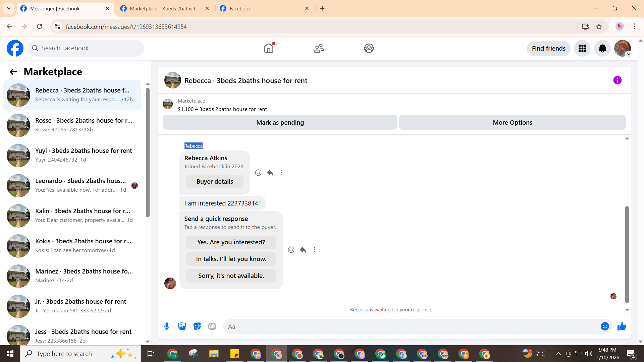Viewport: 644px width, 362px height.
Task: Open account profile dropdown menu
Action: pos(623,49)
